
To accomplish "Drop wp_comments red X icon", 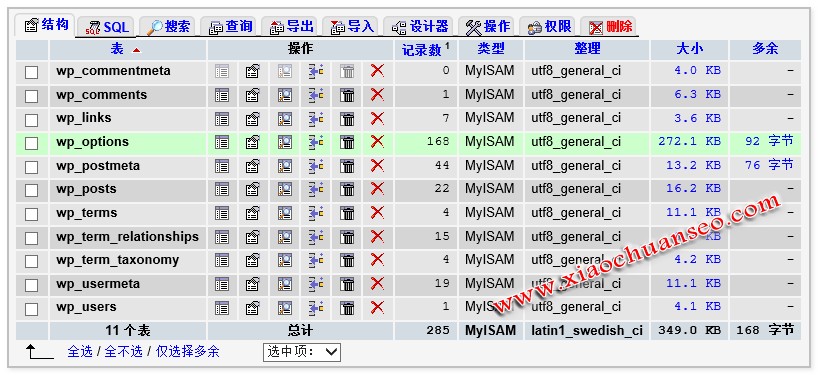I will coord(377,95).
